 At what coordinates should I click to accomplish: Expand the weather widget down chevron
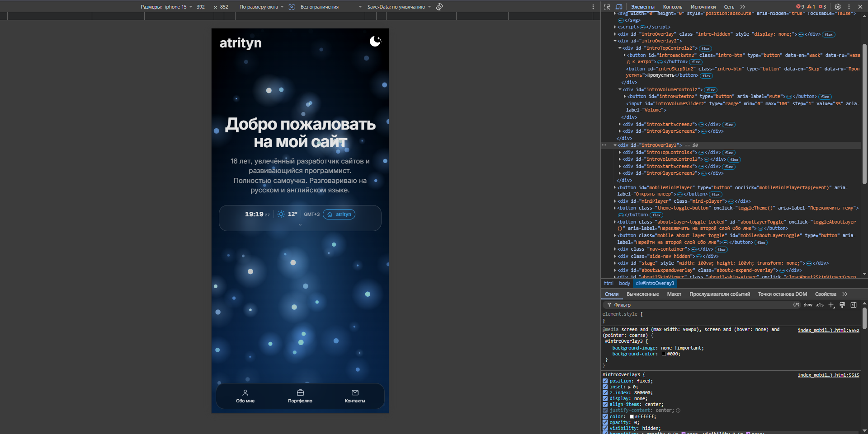click(x=300, y=224)
